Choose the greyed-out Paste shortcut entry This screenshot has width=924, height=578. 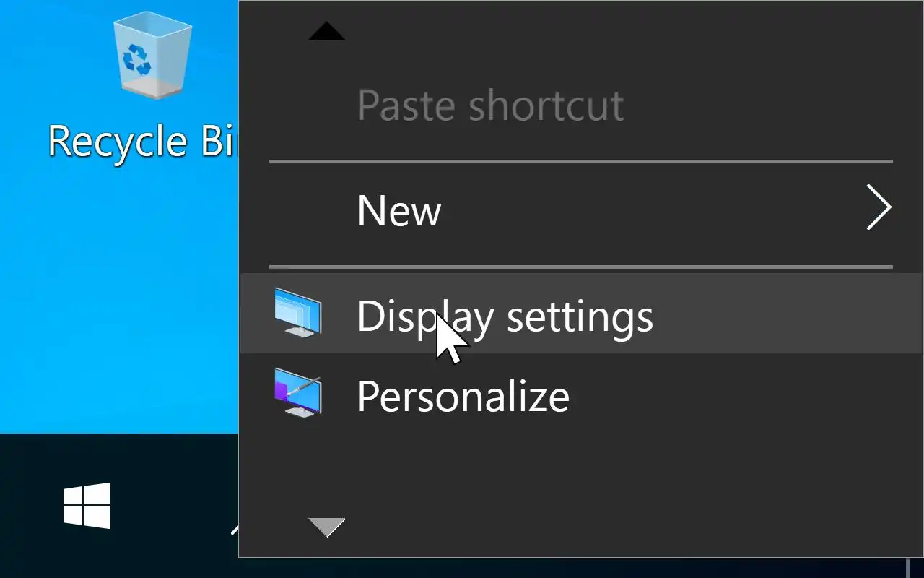[490, 105]
